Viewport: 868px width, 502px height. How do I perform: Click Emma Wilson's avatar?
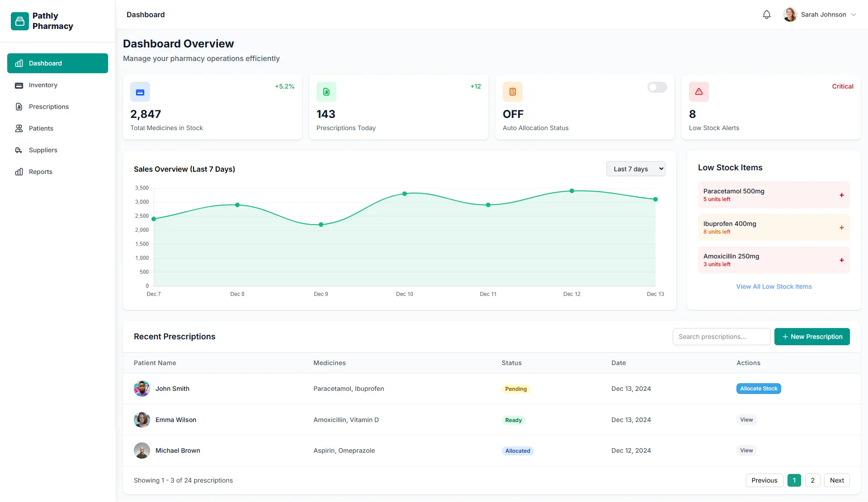pos(142,420)
